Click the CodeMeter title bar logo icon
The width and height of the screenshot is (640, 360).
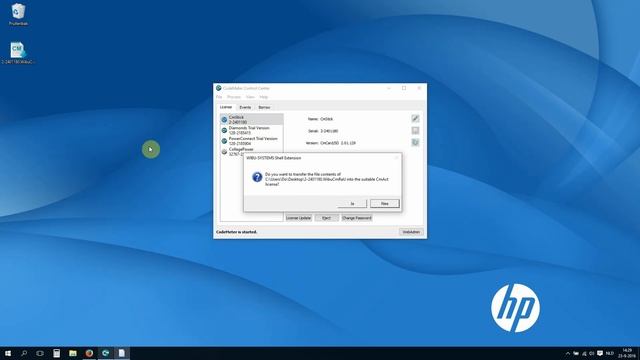coord(219,88)
